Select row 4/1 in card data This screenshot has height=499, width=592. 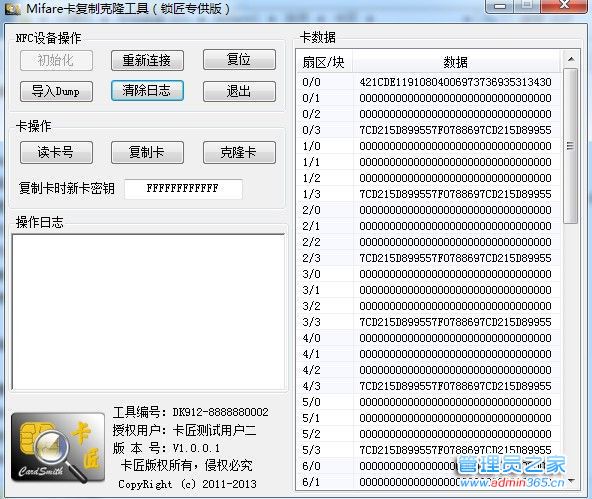[x=428, y=354]
